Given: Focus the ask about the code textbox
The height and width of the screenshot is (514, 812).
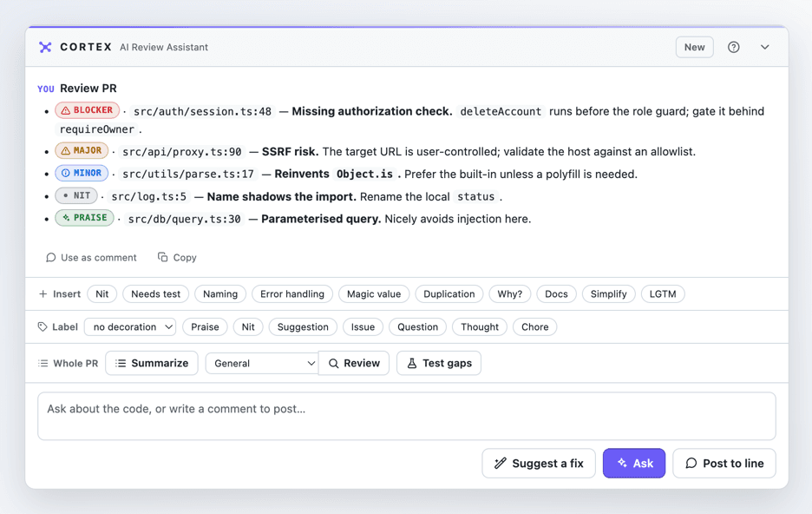Looking at the screenshot, I should tap(407, 416).
